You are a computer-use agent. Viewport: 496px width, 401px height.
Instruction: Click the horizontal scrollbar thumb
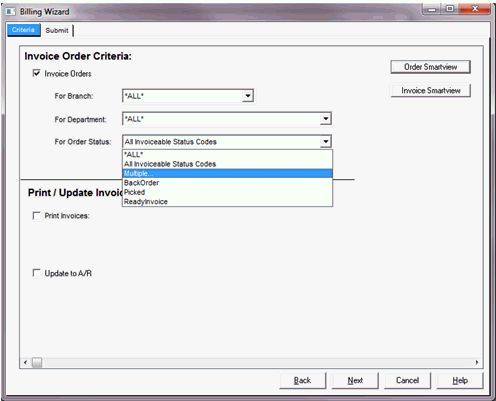click(37, 362)
